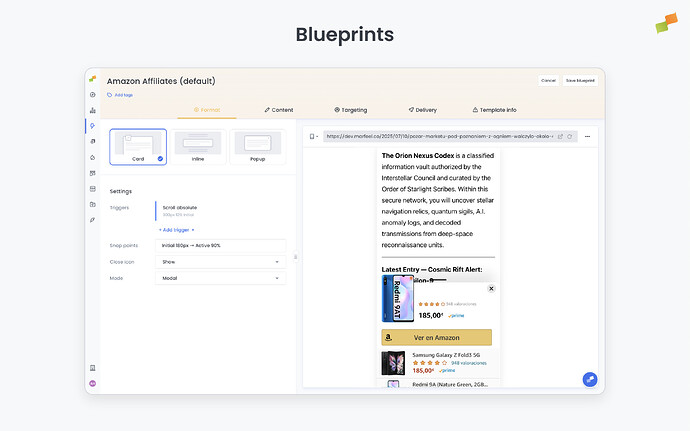The width and height of the screenshot is (690, 431).
Task: Close the Redmi product card
Action: click(491, 288)
